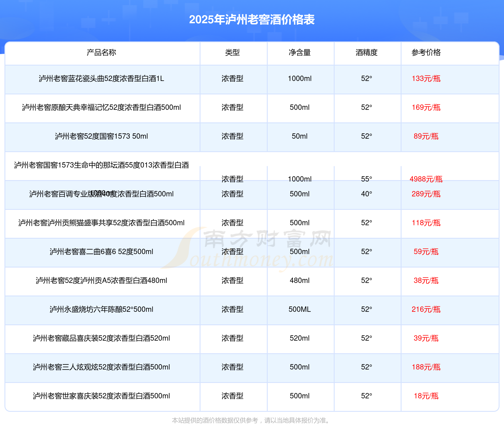Click product 泸州老窖三人炫观炫52度浓香型白酒500ml
Viewport: 504px width, 437px height.
pyautogui.click(x=101, y=367)
